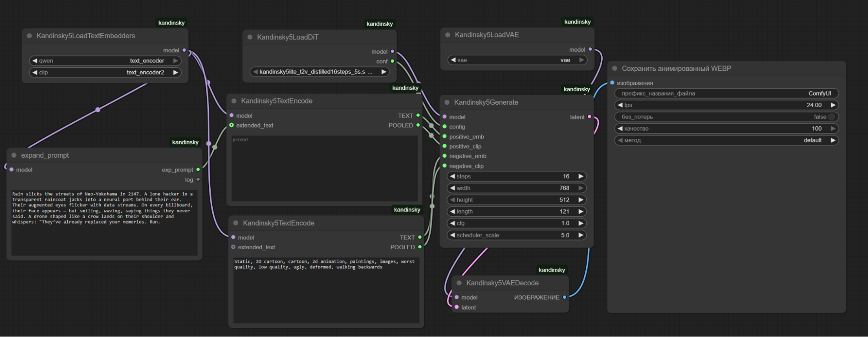Click the Kandinsky5LoadVAE node collapse dot
The height and width of the screenshot is (337, 868).
coord(448,35)
